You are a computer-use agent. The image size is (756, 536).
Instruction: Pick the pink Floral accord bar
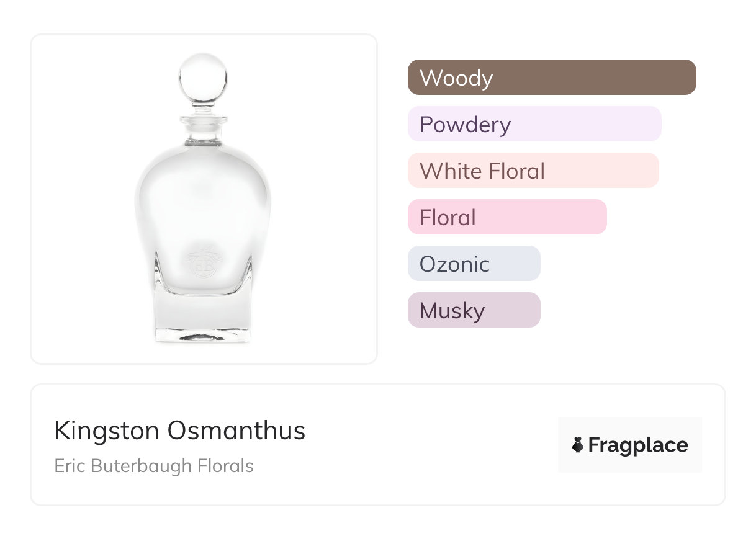coord(507,217)
